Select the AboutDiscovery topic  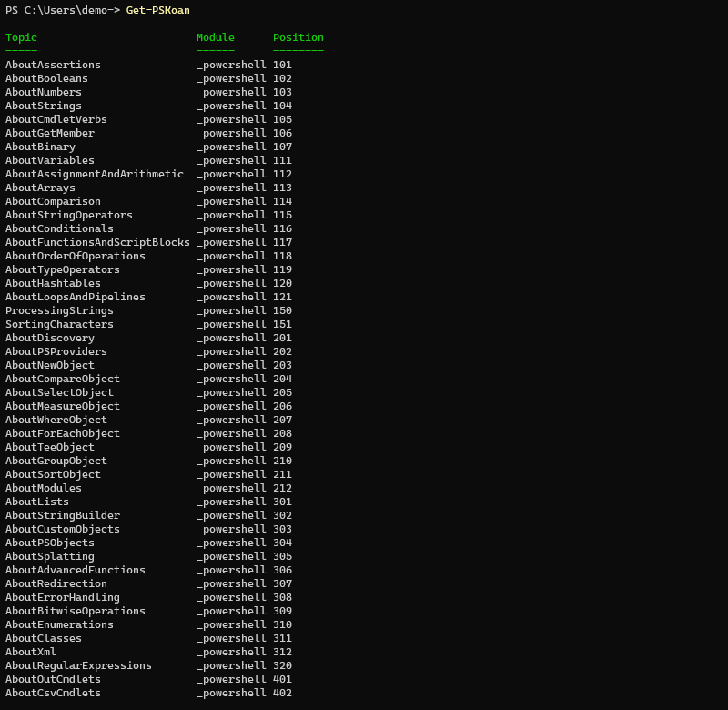tap(50, 338)
